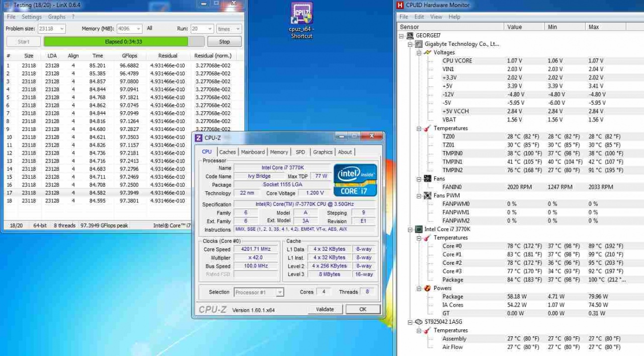This screenshot has width=644, height=356.
Task: Click the grayed-out Start button in LinX
Action: [24, 42]
